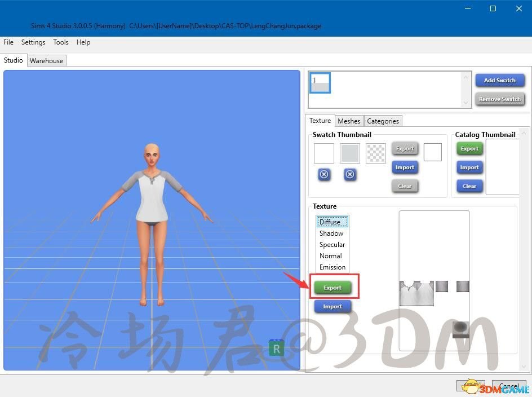Select Emission texture type
Screen dimensions: 532x397
[x=333, y=267]
